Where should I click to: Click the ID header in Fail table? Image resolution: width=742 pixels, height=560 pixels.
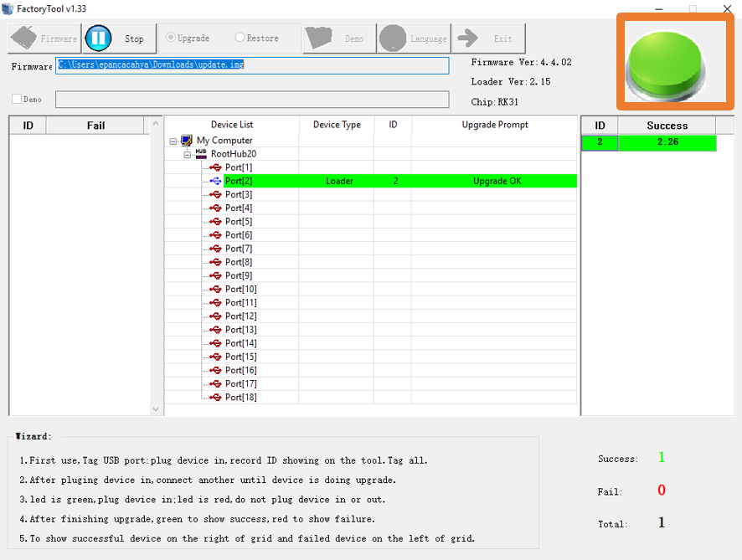(28, 126)
